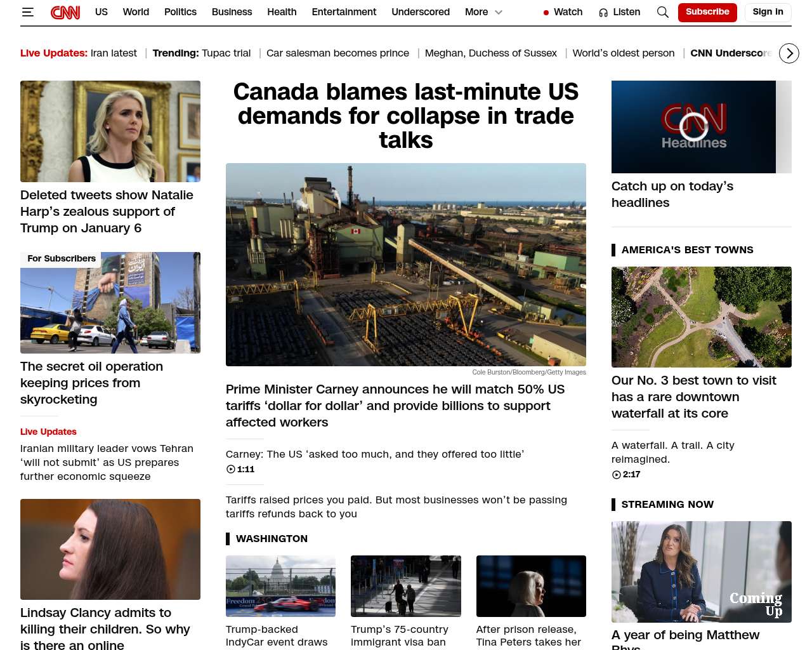Click the Cole Burston/Bloomberg photo credit
Screen dimensions: 812x650
click(x=529, y=373)
